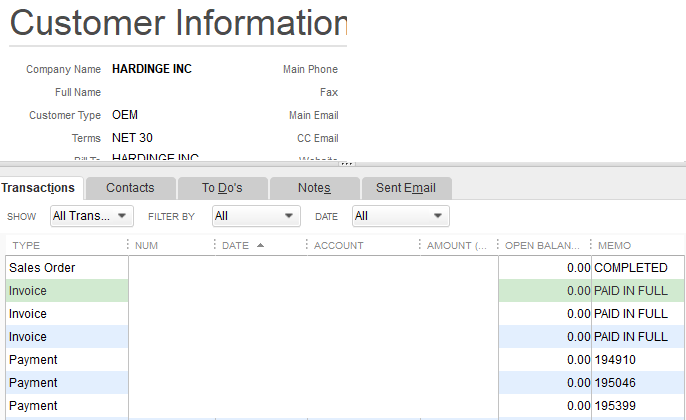Select the Notes tab

314,188
